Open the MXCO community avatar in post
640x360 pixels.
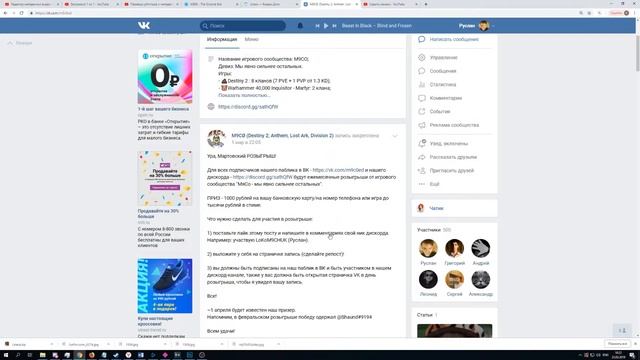point(216,139)
